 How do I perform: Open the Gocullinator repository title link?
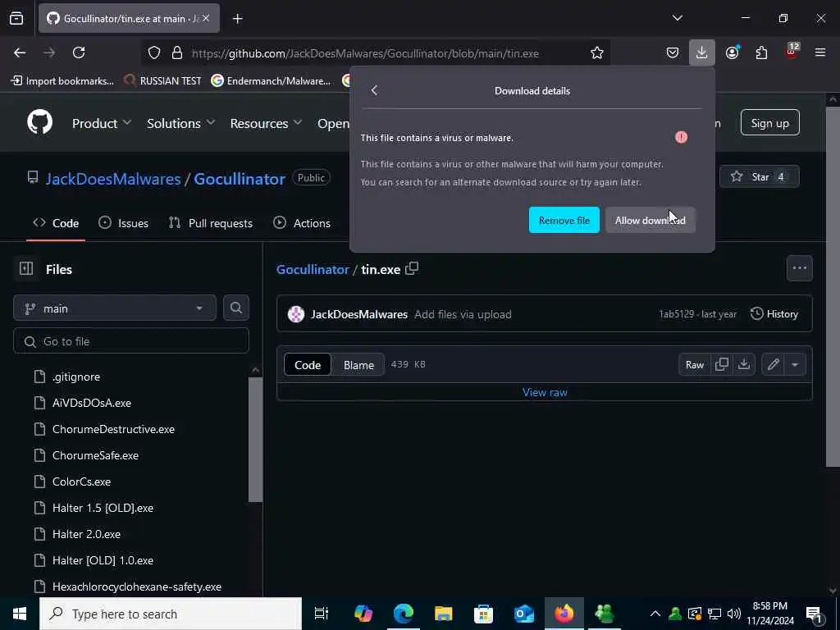coord(240,178)
